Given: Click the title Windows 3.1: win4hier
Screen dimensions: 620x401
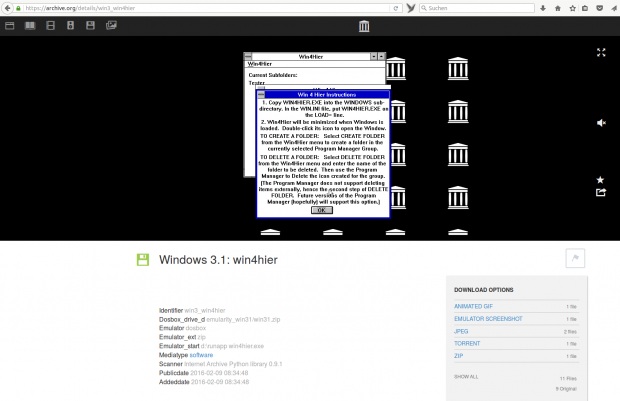Looking at the screenshot, I should point(218,260).
